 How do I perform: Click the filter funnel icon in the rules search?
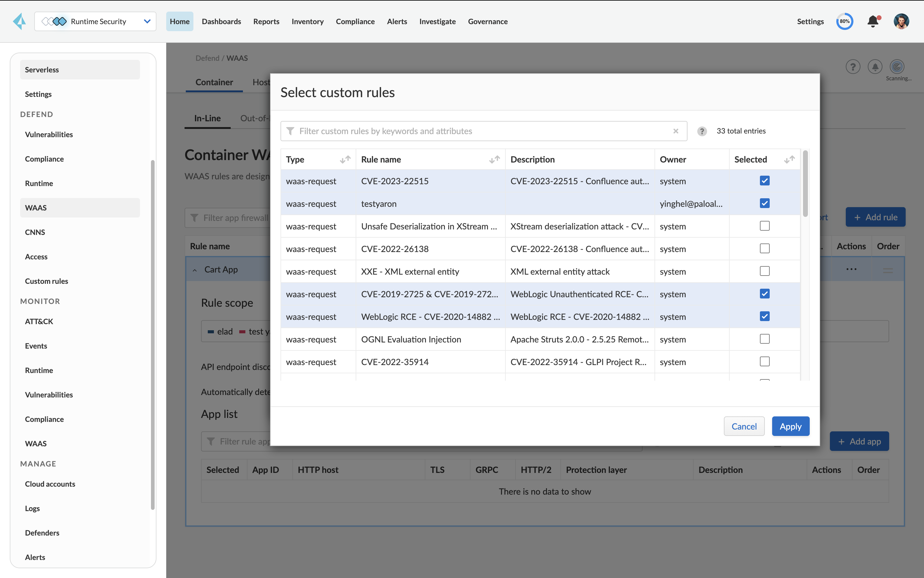point(291,131)
